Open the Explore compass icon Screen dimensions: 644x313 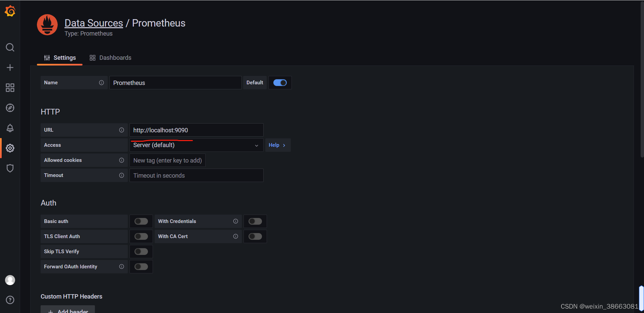[x=10, y=108]
